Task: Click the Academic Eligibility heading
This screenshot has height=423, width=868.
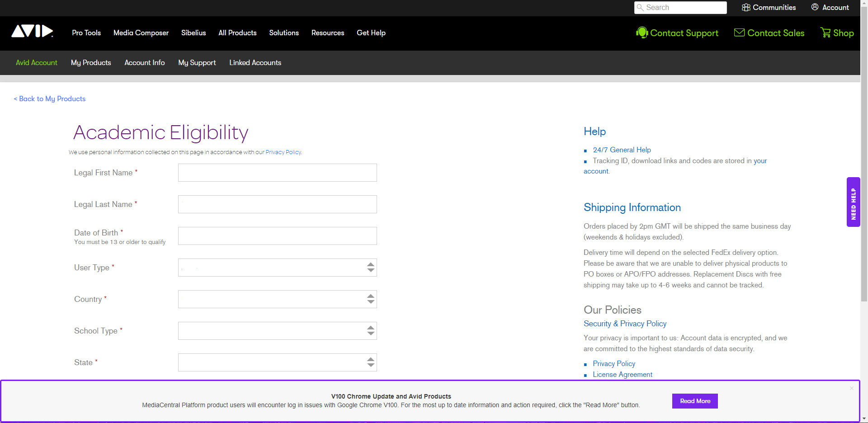Action: [161, 133]
